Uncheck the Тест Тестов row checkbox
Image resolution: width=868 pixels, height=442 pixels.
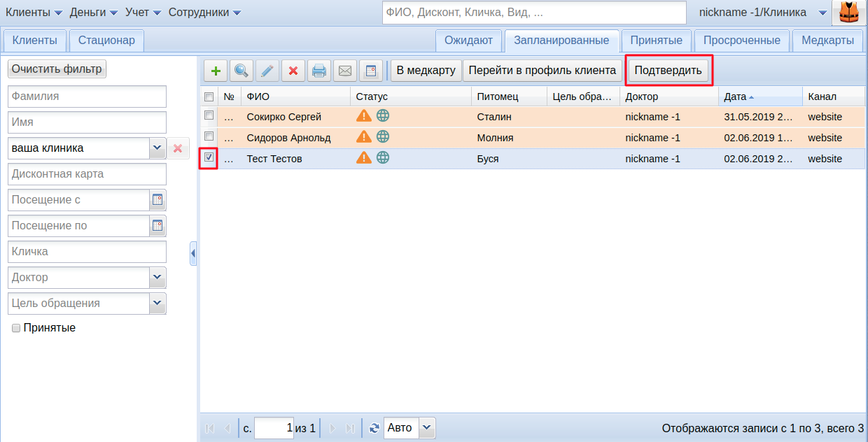pyautogui.click(x=209, y=158)
